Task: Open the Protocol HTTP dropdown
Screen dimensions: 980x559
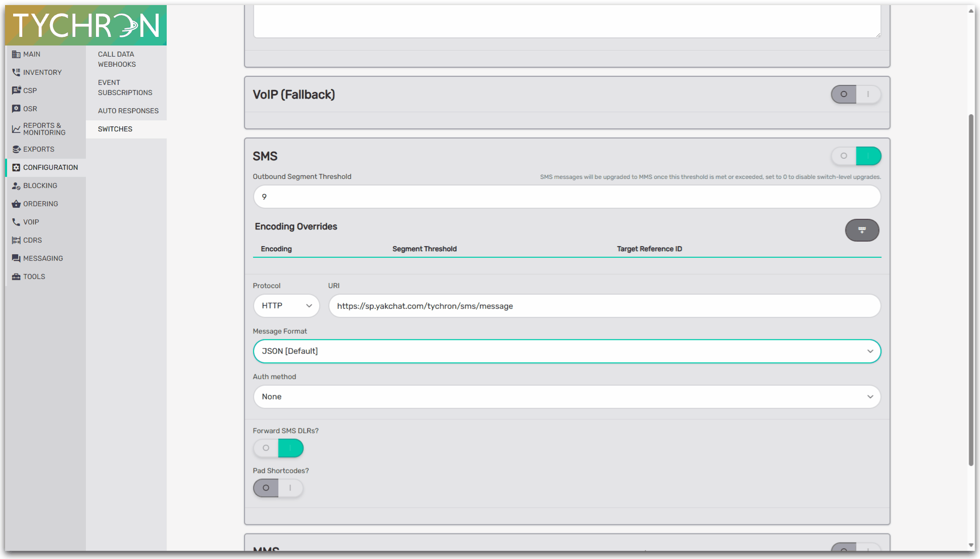Action: pyautogui.click(x=286, y=306)
